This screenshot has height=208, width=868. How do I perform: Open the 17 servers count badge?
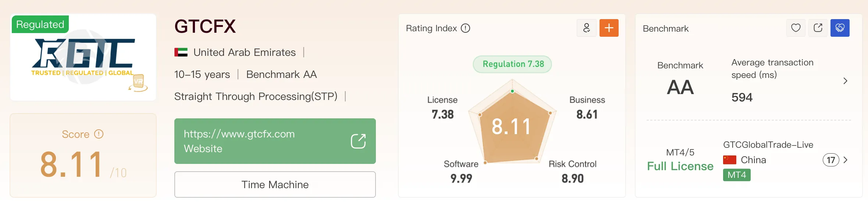830,160
